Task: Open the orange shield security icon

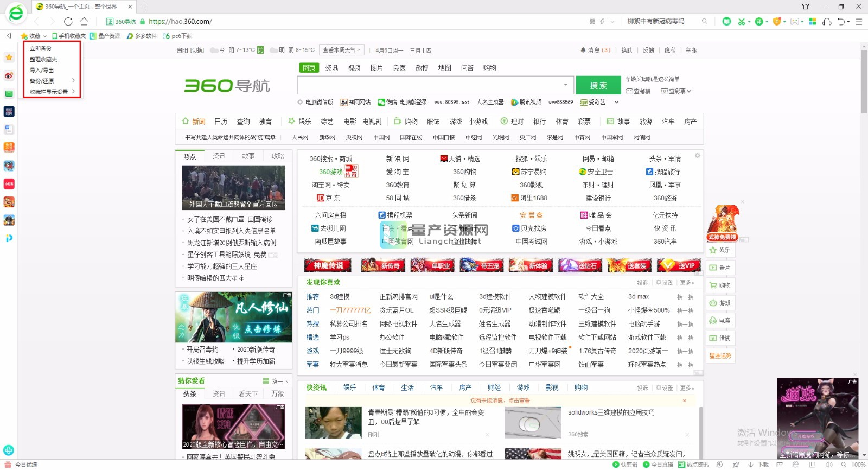Action: coord(777,22)
